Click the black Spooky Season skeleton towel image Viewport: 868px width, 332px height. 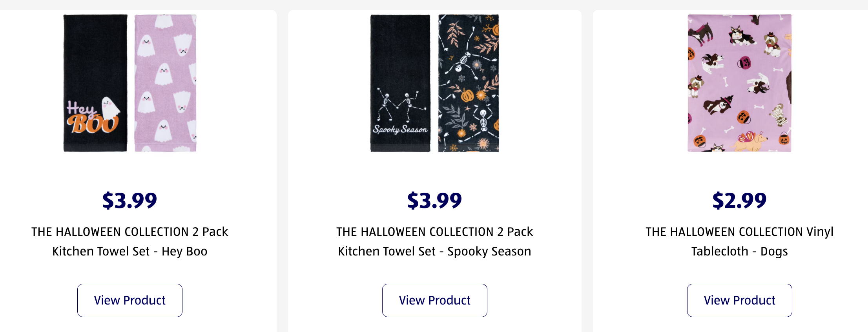400,59
